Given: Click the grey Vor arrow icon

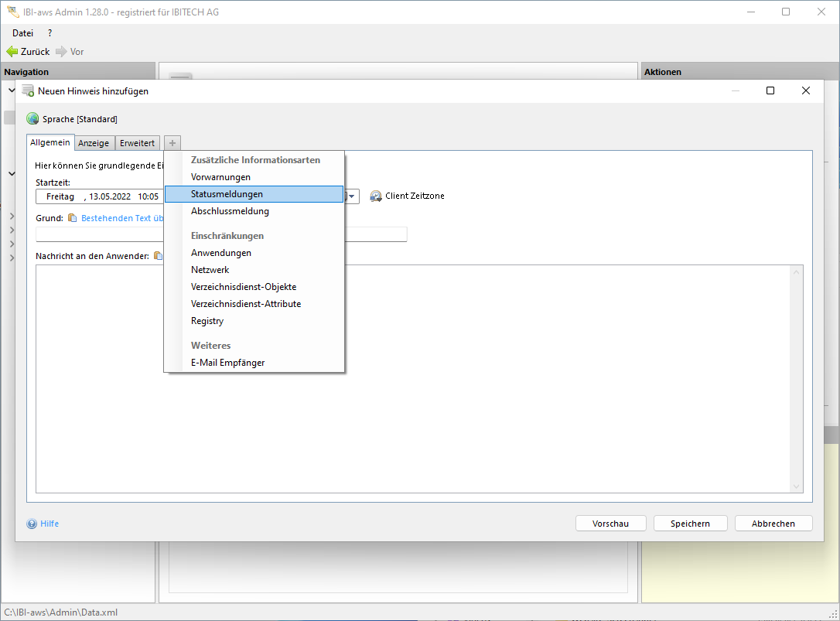Looking at the screenshot, I should (62, 52).
